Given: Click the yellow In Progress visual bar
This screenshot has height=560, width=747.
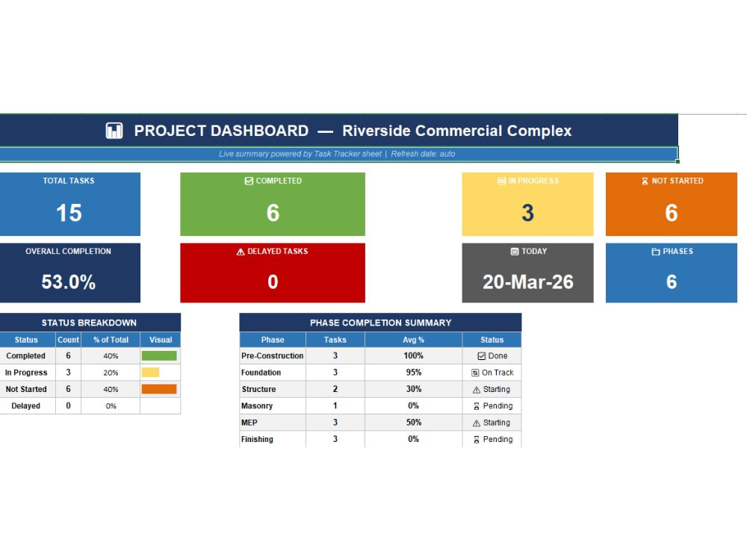Looking at the screenshot, I should point(151,373).
